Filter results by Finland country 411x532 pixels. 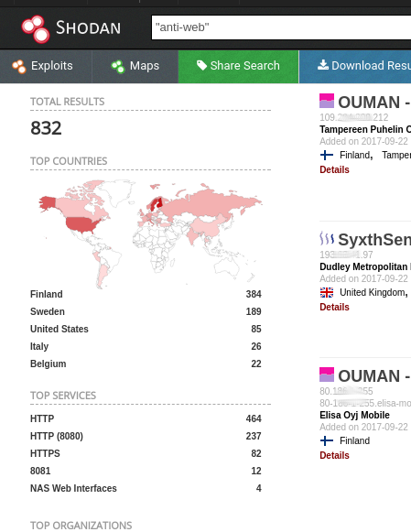(x=47, y=294)
